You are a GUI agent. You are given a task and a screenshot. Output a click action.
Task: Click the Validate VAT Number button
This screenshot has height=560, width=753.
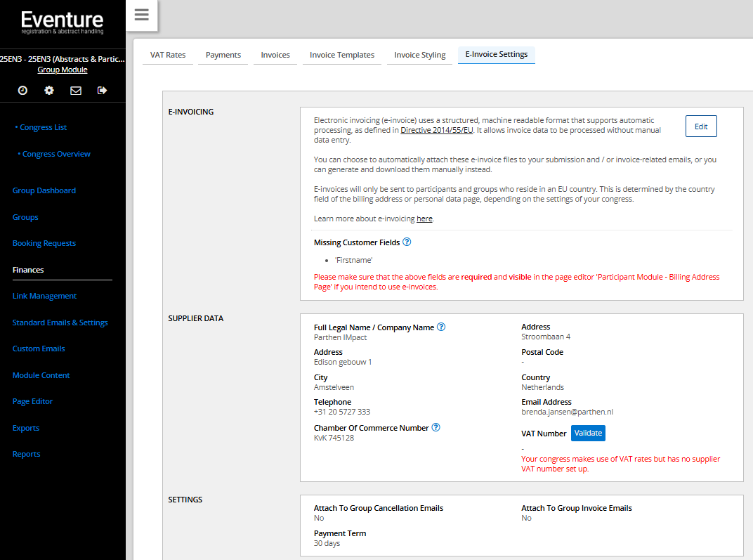pyautogui.click(x=588, y=434)
